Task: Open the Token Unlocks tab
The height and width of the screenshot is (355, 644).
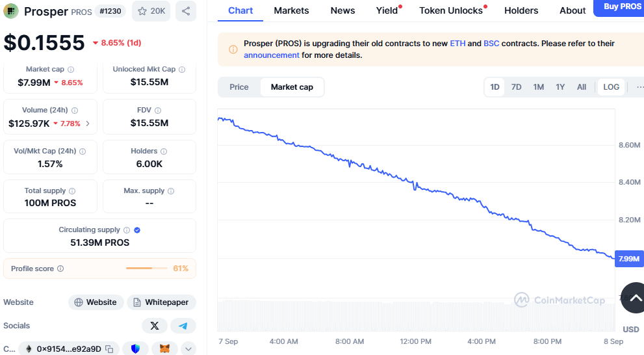Action: point(450,10)
